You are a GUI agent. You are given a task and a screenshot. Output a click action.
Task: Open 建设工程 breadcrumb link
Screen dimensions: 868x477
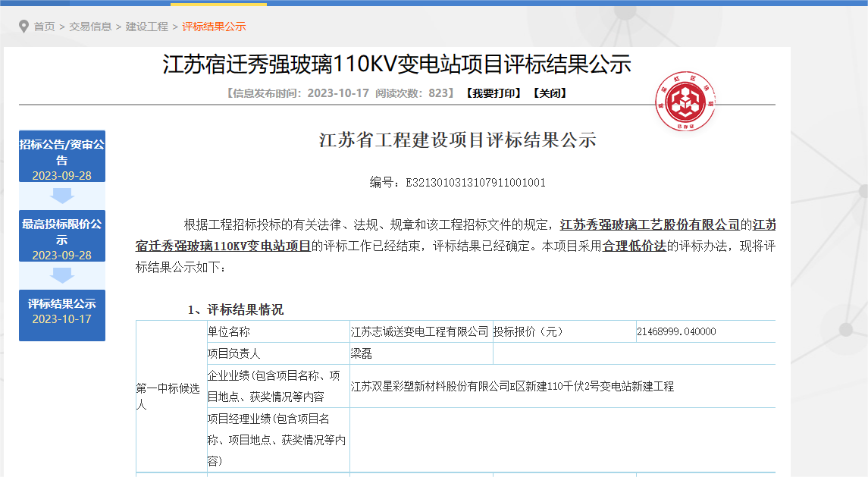pos(147,27)
